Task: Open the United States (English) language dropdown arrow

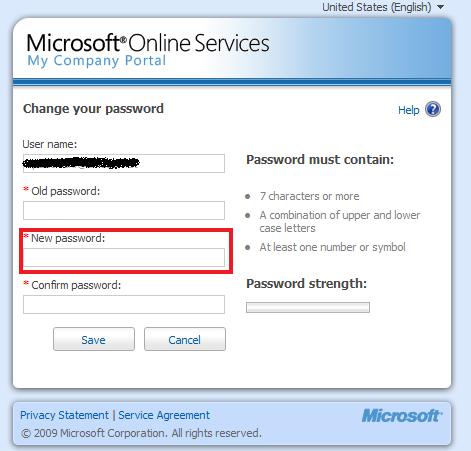Action: point(440,7)
